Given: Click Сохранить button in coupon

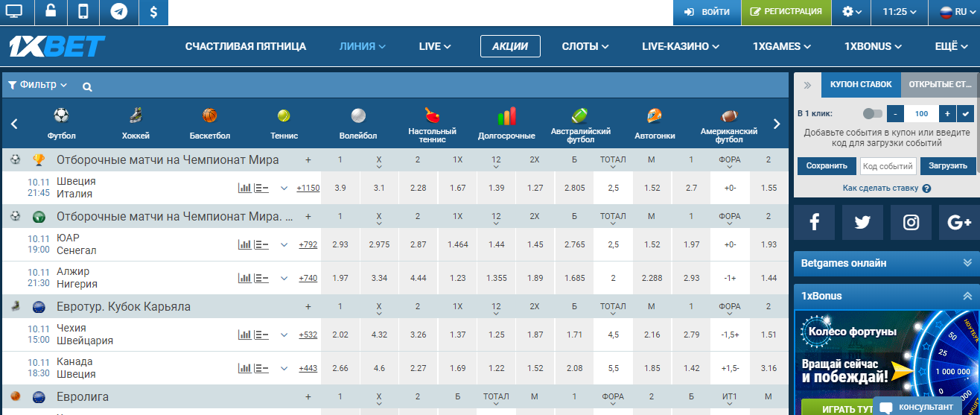Looking at the screenshot, I should click(x=827, y=166).
